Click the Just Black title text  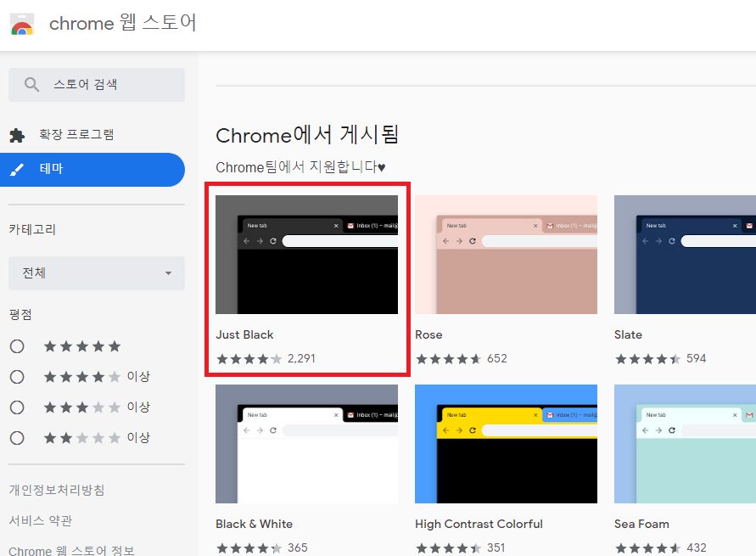[x=244, y=334]
